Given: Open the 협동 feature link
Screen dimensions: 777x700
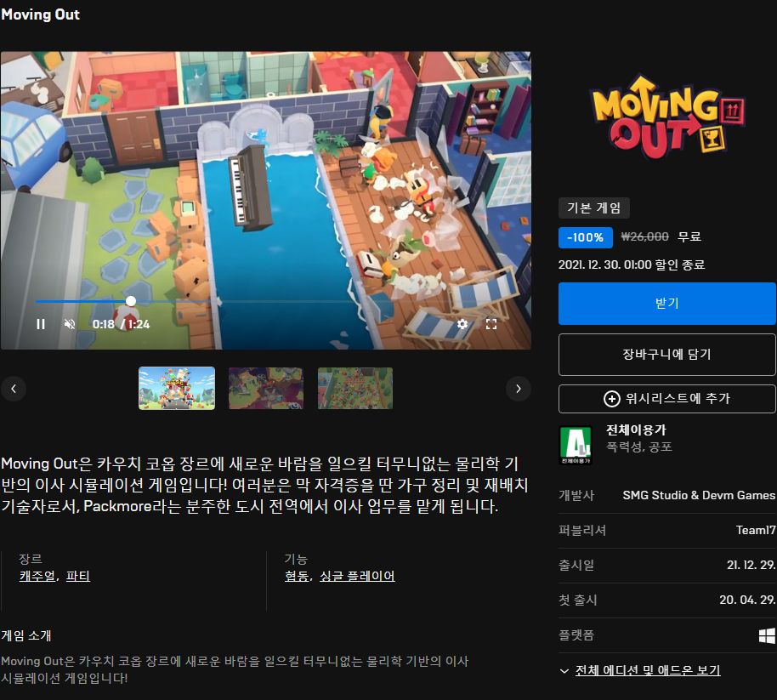Looking at the screenshot, I should click(297, 576).
